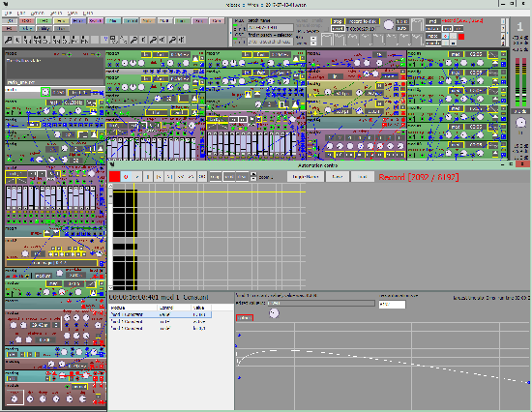Select the red OSC module palette tab
The width and height of the screenshot is (532, 412).
[26, 21]
